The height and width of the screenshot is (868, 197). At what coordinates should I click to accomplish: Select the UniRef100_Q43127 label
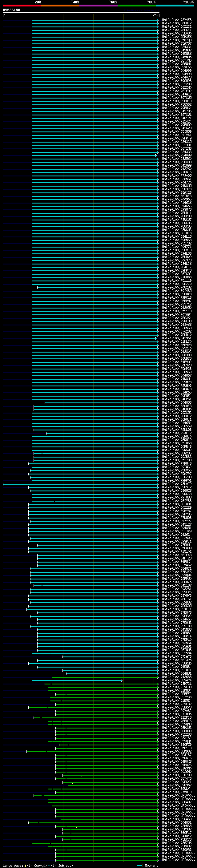coord(177,525)
